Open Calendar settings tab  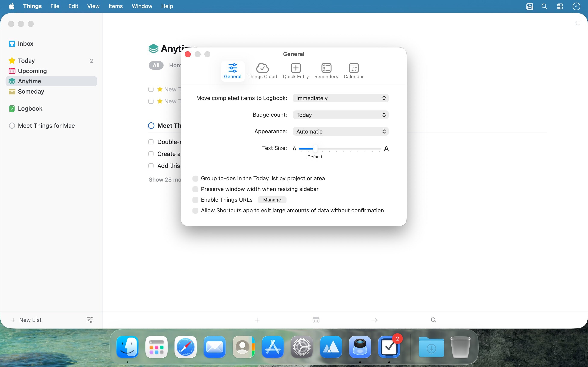point(354,71)
